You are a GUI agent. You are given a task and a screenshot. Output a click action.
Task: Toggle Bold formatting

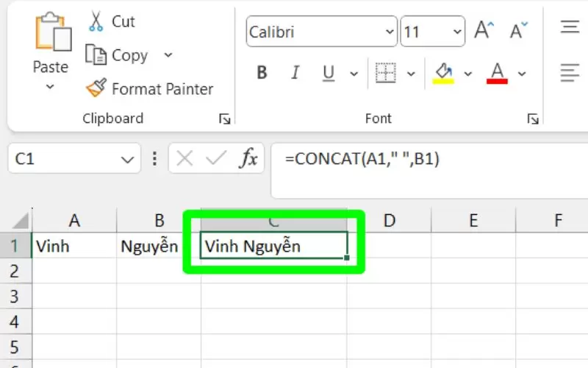point(262,72)
